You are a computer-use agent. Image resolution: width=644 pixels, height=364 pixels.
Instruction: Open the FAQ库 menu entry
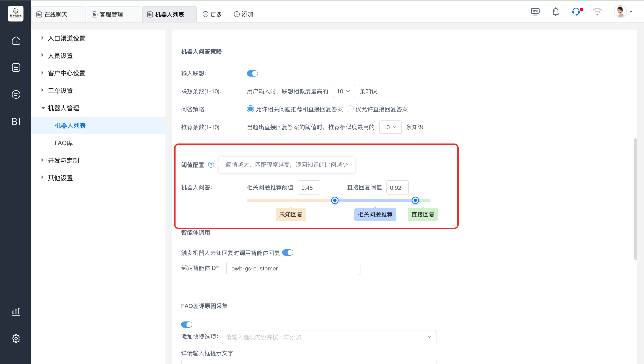pyautogui.click(x=64, y=143)
